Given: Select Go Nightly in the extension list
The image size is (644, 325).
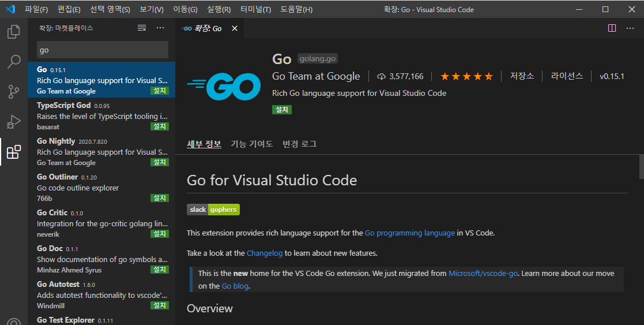Looking at the screenshot, I should pyautogui.click(x=101, y=151).
